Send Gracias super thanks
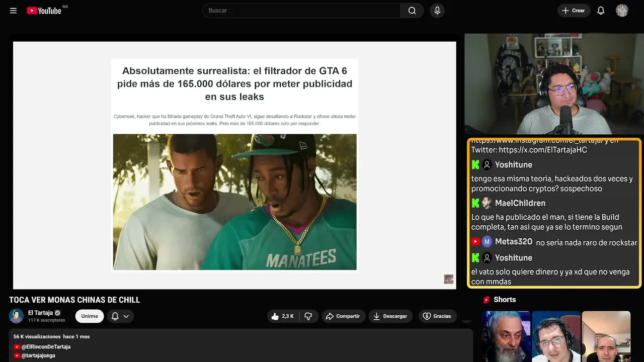The height and width of the screenshot is (362, 644). coord(437,316)
